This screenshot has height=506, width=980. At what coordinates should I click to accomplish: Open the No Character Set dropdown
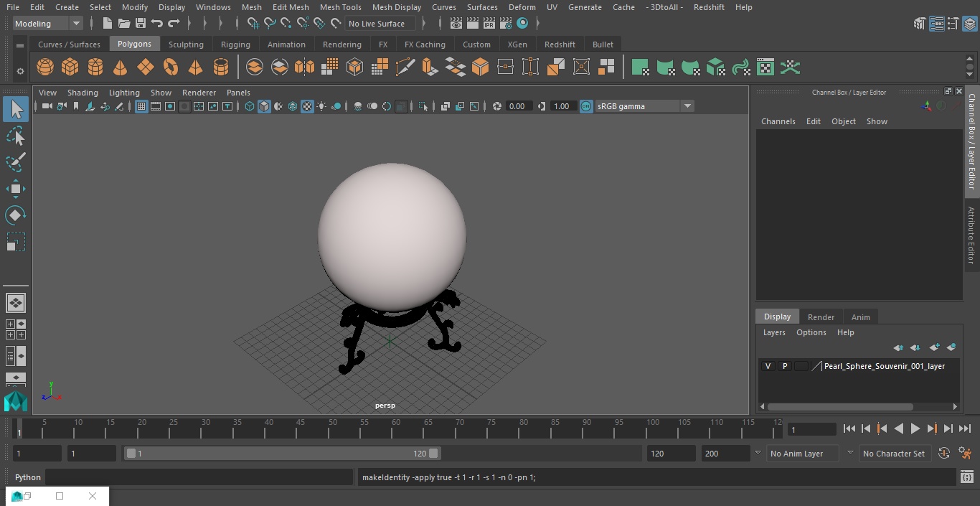894,454
